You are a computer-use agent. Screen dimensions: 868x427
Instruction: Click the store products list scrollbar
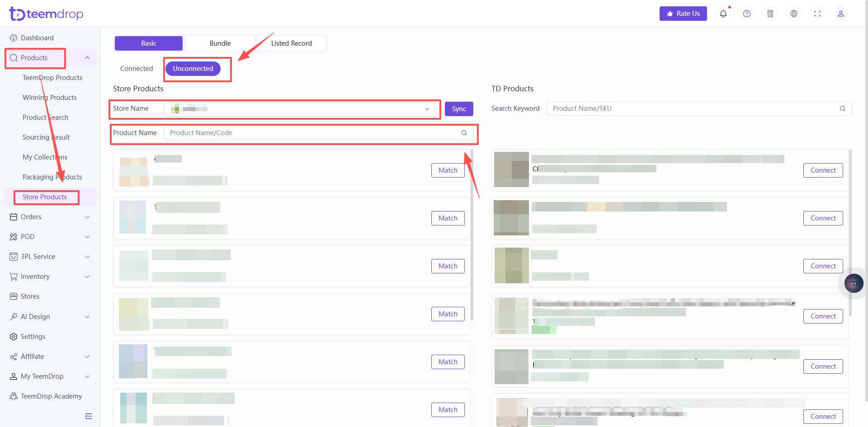point(472,235)
